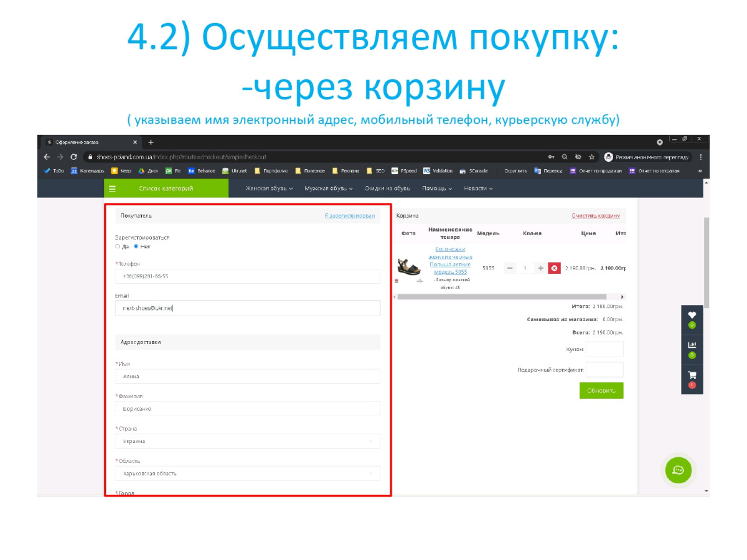Open the wishlist heart icon in side panel
This screenshot has width=747, height=560.
click(x=692, y=315)
